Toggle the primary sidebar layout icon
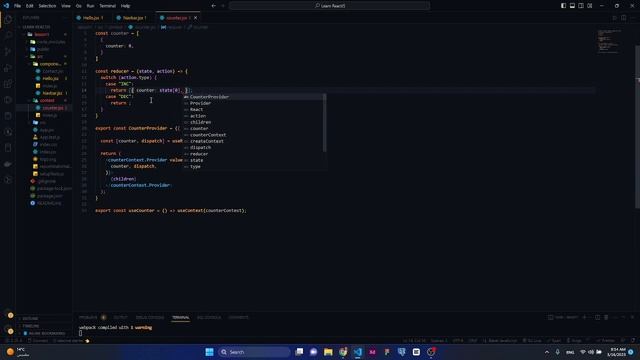This screenshot has height=360, width=640. pos(563,6)
